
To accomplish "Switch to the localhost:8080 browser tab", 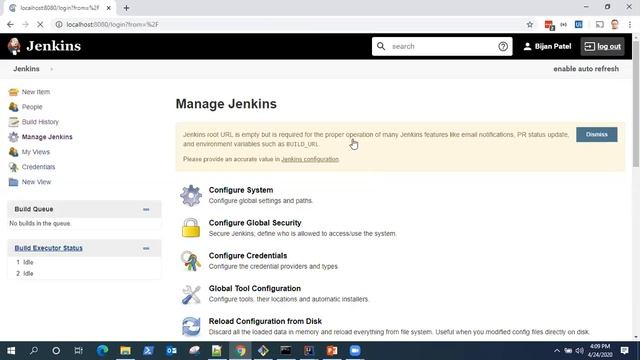I will click(60, 8).
